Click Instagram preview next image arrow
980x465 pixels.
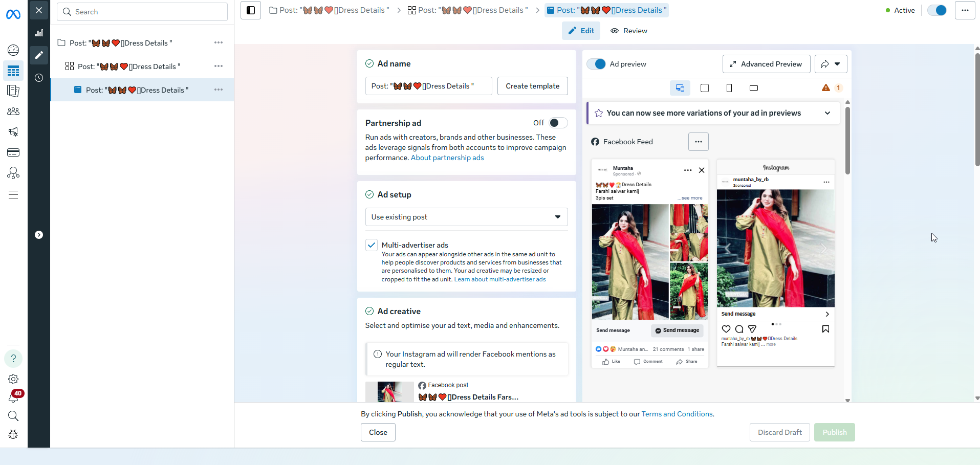[x=823, y=249]
